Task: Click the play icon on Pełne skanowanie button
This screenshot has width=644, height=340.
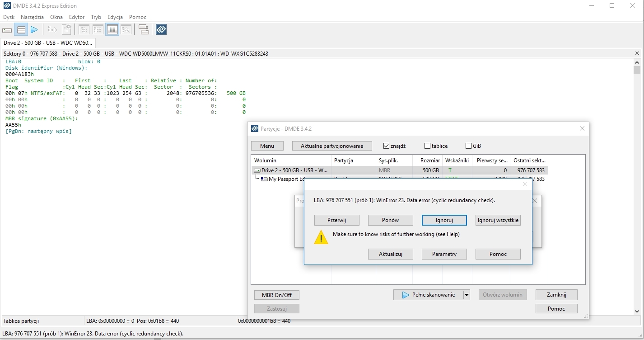Action: tap(406, 295)
